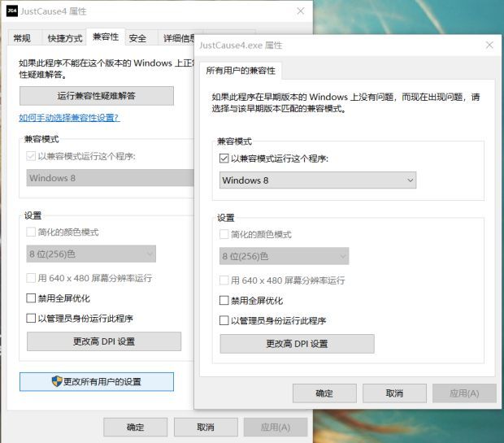
Task: Switch to the 快捷方式 tab
Action: pyautogui.click(x=65, y=38)
